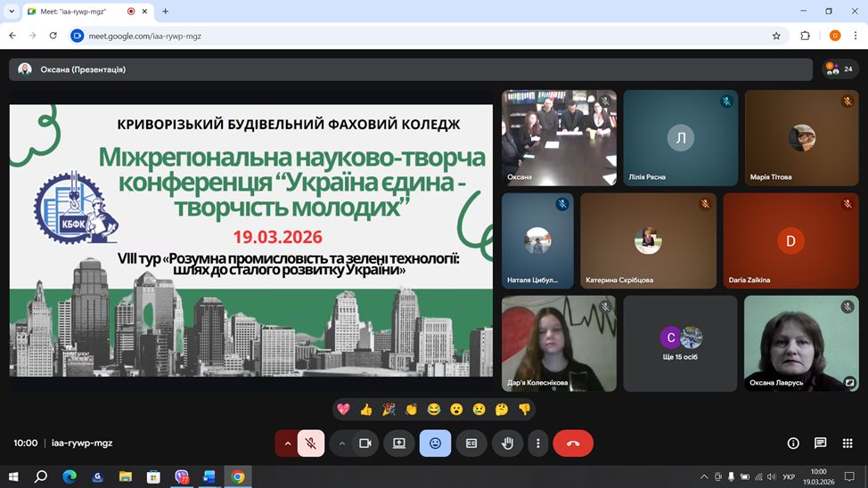The width and height of the screenshot is (868, 488).
Task: Click the present screen icon
Action: point(399,443)
